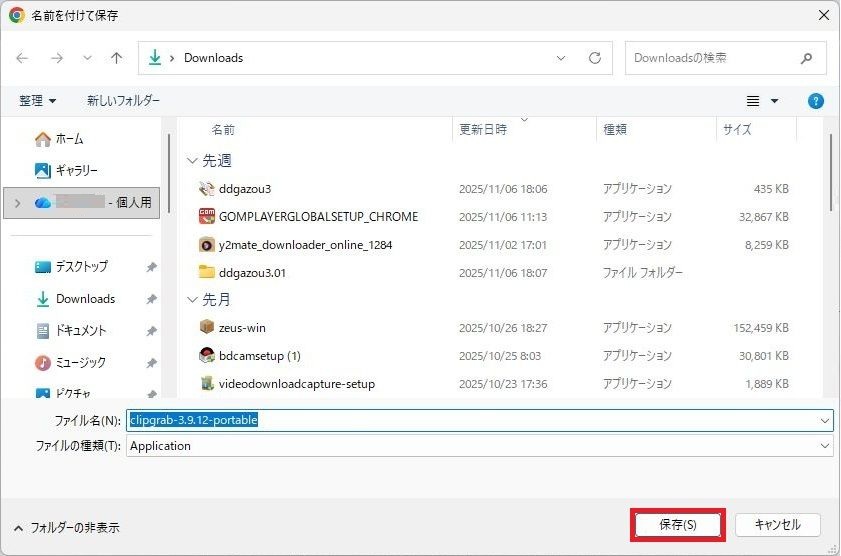
Task: Open the ファイルの種類 dropdown
Action: [825, 446]
